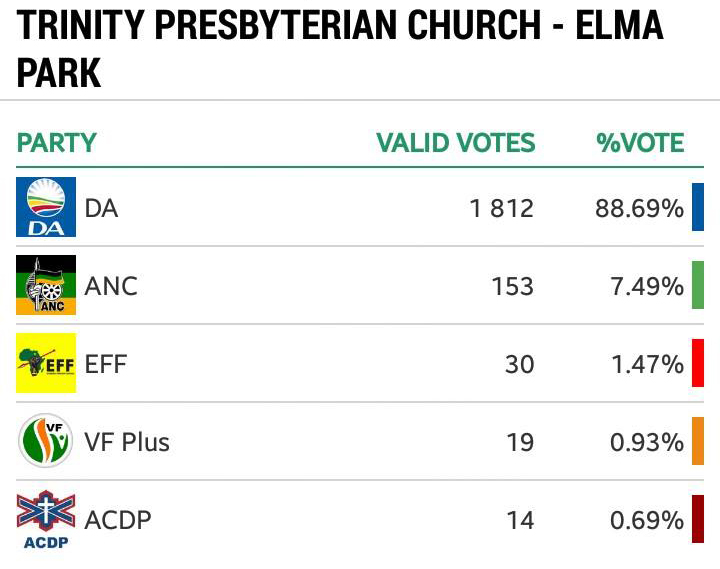Select the red EFF color bar
The height and width of the screenshot is (569, 720).
coord(698,363)
